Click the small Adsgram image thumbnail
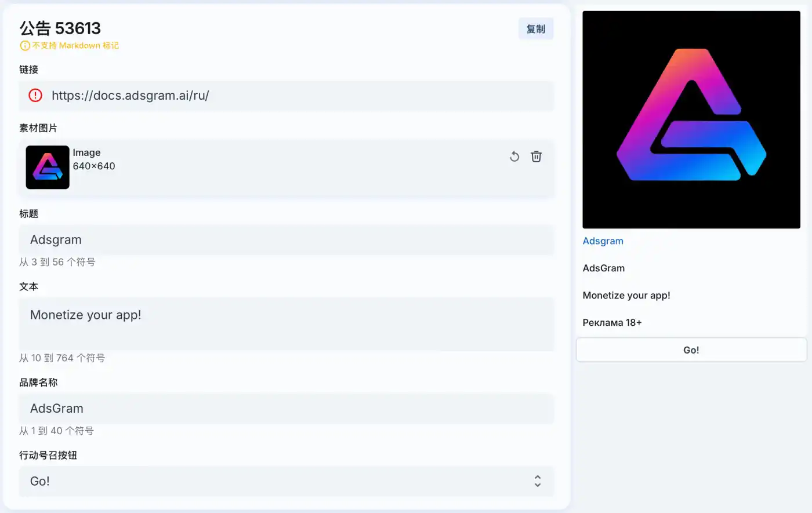This screenshot has width=812, height=513. [48, 168]
